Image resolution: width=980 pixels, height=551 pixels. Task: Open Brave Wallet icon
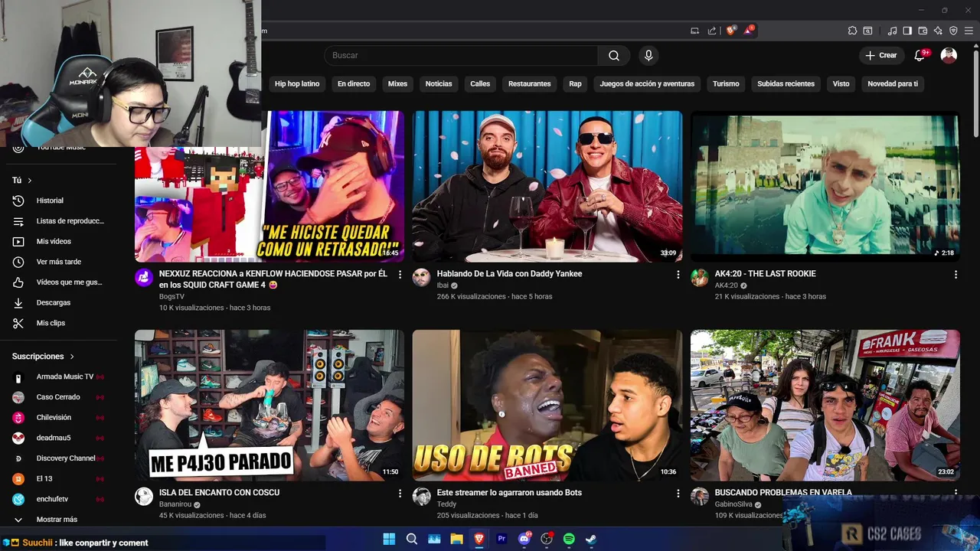click(923, 31)
